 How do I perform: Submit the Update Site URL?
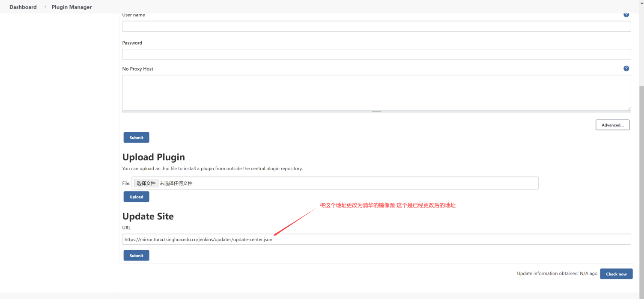136,255
